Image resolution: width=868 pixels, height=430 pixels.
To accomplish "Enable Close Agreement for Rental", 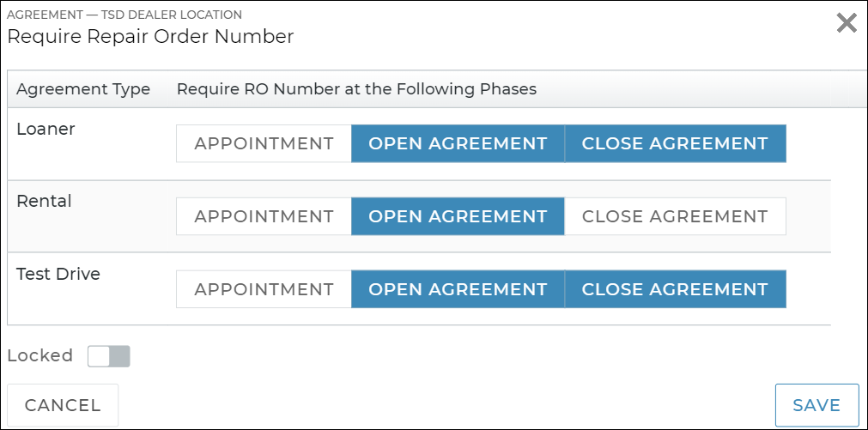I will 675,216.
